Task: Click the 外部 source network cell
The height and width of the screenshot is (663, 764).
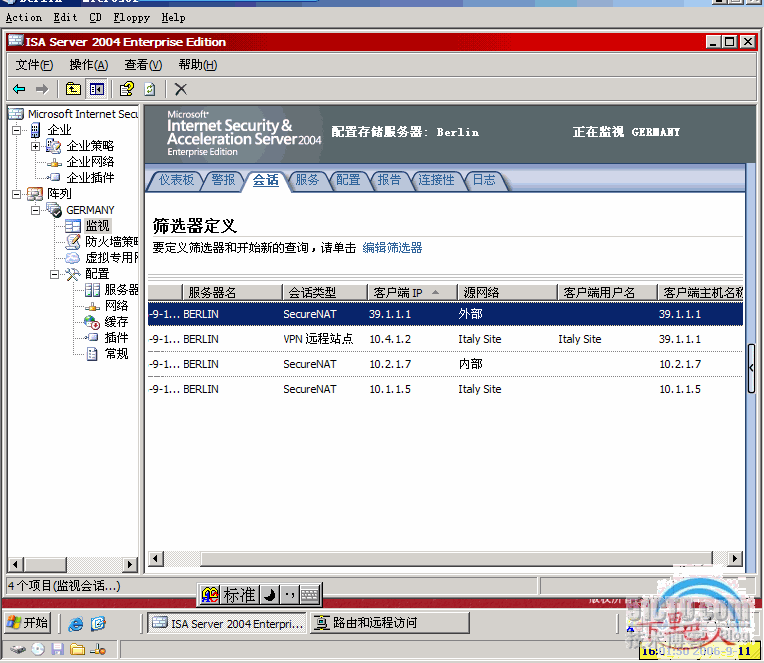Action: coord(470,314)
